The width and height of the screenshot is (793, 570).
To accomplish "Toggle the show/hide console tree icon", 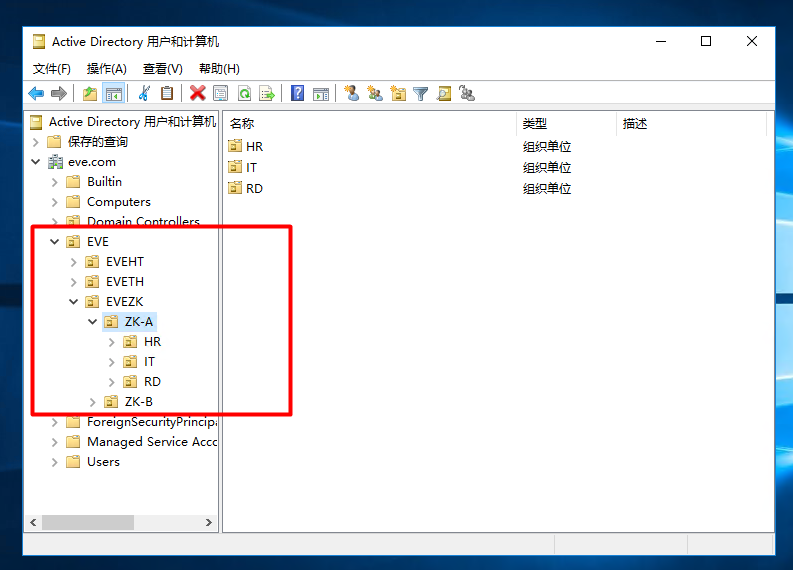I will point(114,94).
